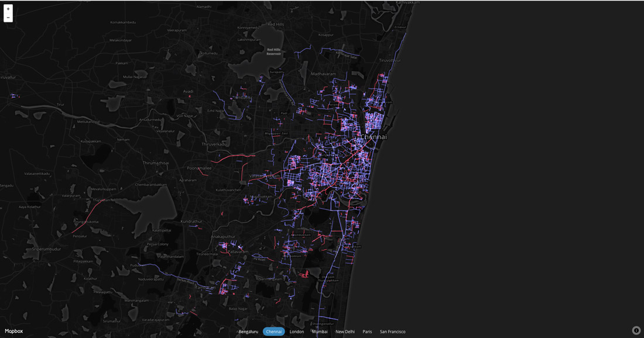
Task: Switch to the Bengaluru city view
Action: pyautogui.click(x=248, y=332)
